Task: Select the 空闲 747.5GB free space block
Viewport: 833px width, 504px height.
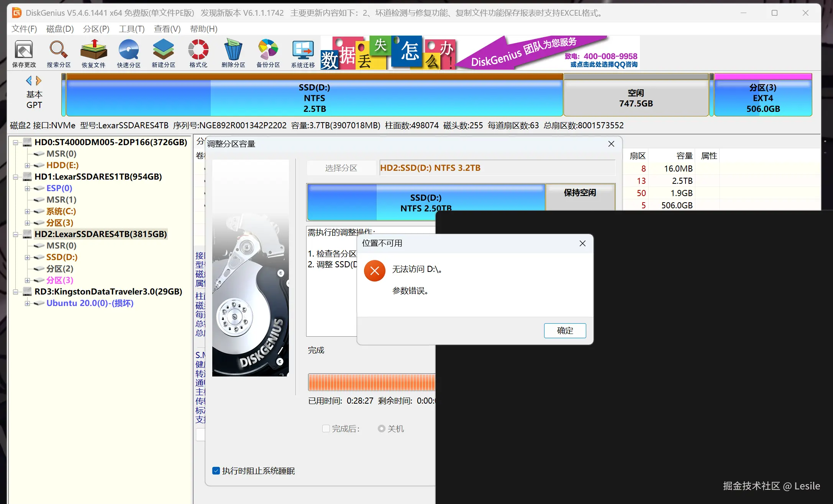Action: (636, 95)
